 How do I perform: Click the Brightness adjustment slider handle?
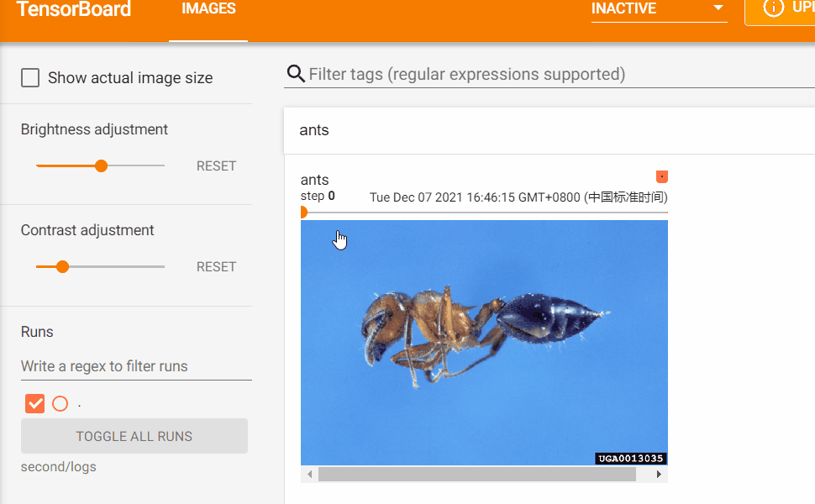coord(102,165)
